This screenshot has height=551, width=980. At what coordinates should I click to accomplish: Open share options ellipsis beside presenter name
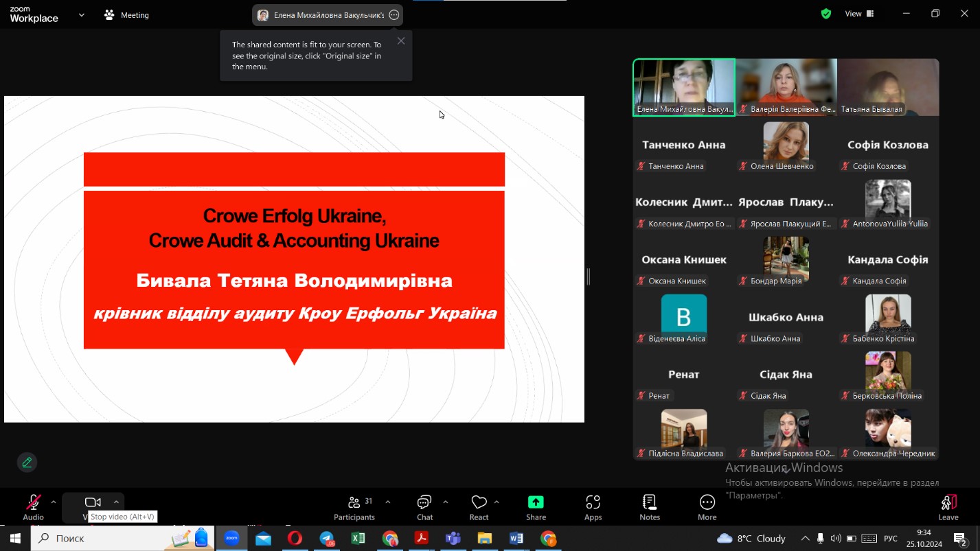(394, 15)
